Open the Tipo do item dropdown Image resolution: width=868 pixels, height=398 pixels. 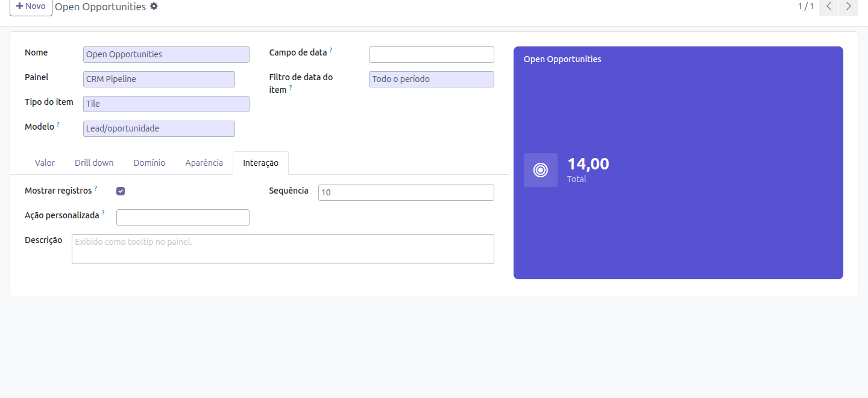click(x=166, y=104)
